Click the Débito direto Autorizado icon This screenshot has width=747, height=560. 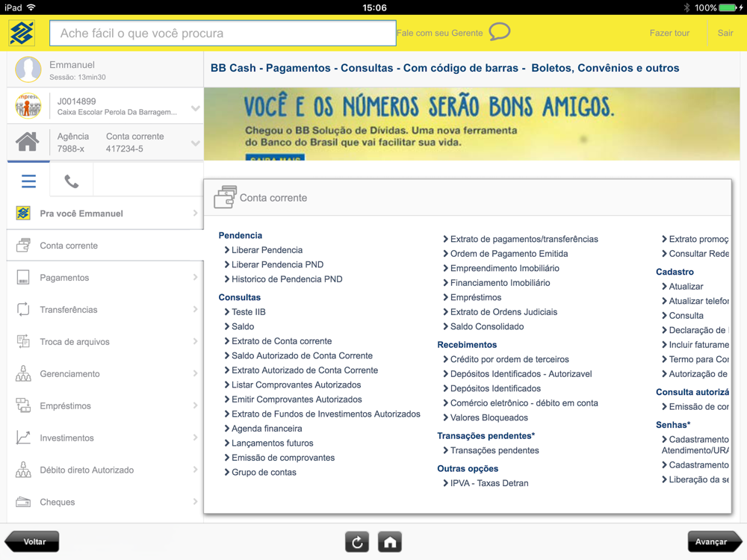point(23,470)
